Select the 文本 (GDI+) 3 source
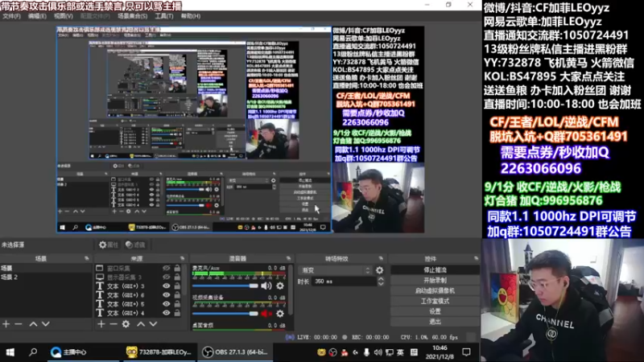Screen dimensions: 644x362 point(127,286)
